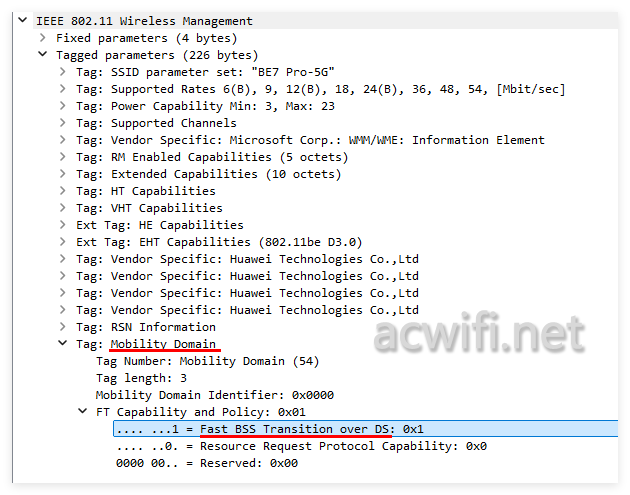Expand the HE Capabilities ext tag
This screenshot has width=630, height=495.
pyautogui.click(x=63, y=225)
